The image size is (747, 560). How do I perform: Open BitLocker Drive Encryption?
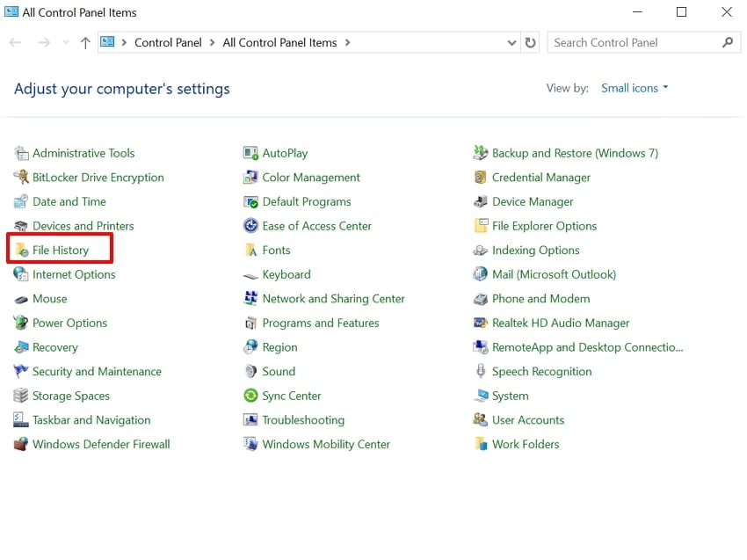97,177
